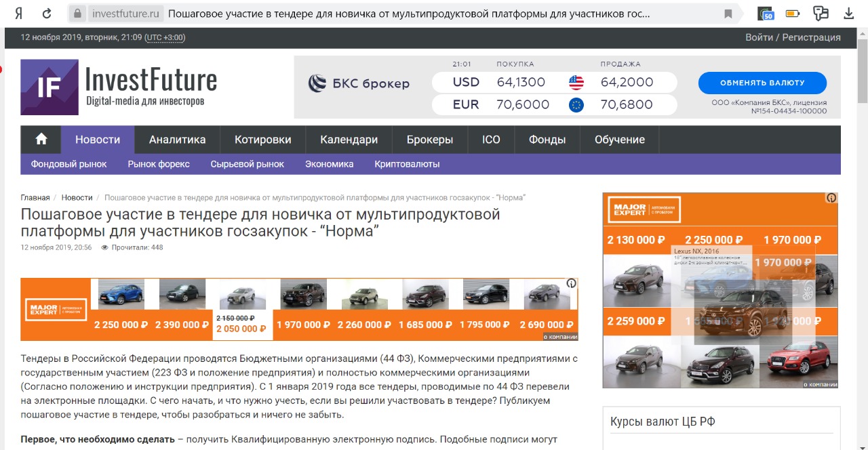The height and width of the screenshot is (450, 868).
Task: Open the Котировки menu item
Action: tap(263, 140)
